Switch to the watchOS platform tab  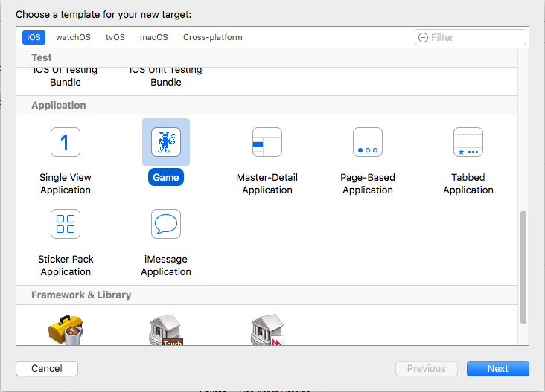(x=73, y=37)
